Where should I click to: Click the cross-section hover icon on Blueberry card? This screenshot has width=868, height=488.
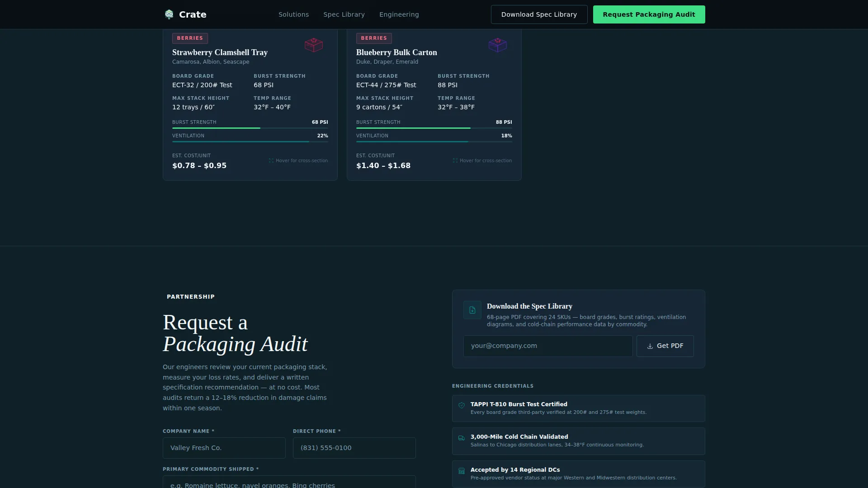(x=455, y=160)
